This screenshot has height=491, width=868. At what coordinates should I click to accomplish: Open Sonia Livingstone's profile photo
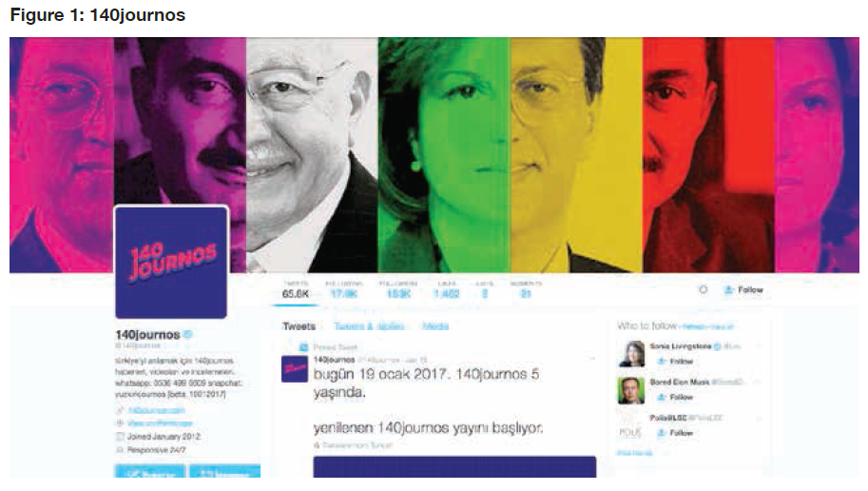click(x=631, y=354)
